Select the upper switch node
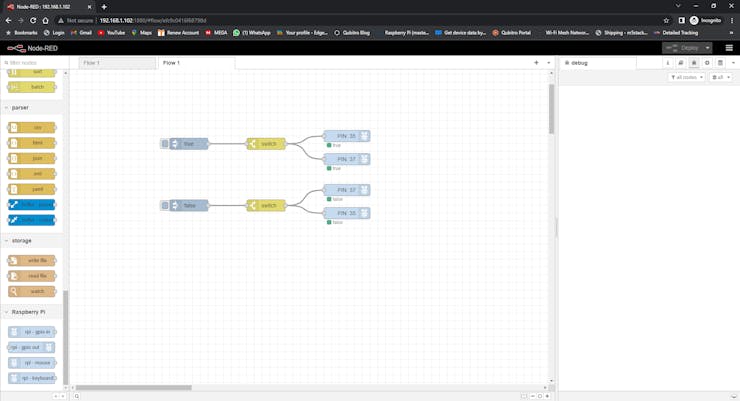This screenshot has height=401, width=740. click(x=267, y=144)
